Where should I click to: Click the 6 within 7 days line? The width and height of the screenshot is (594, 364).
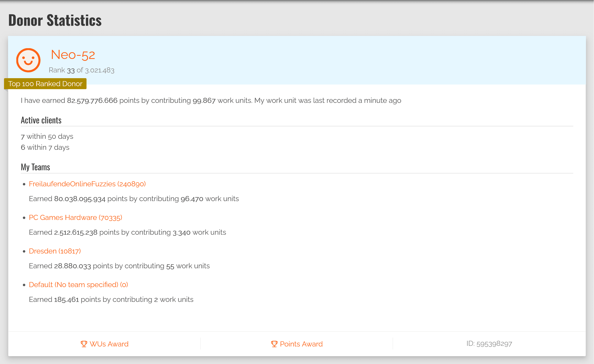pyautogui.click(x=45, y=147)
